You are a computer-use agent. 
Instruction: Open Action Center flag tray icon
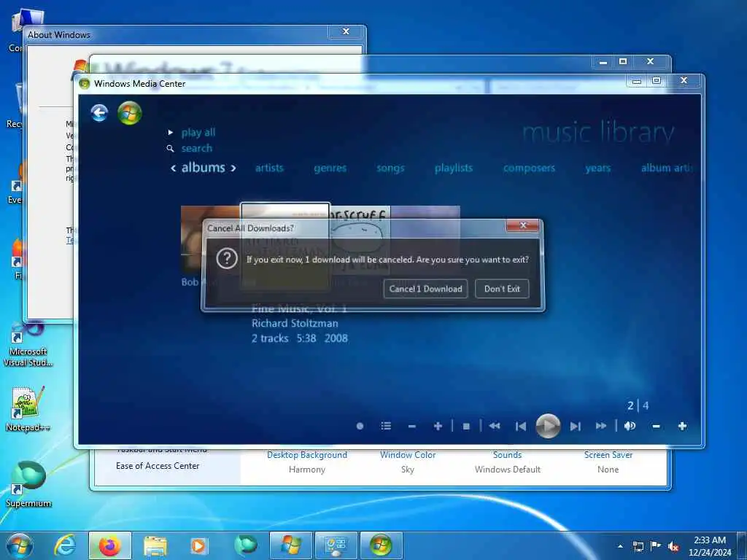click(x=656, y=545)
